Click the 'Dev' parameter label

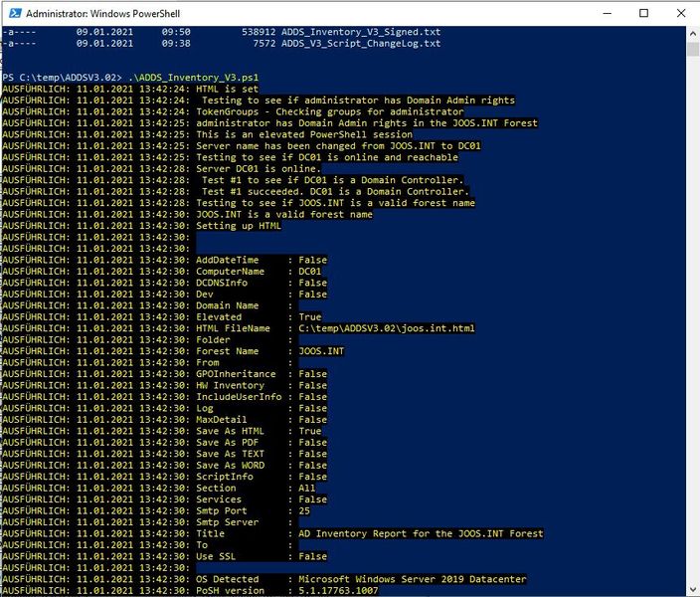205,295
